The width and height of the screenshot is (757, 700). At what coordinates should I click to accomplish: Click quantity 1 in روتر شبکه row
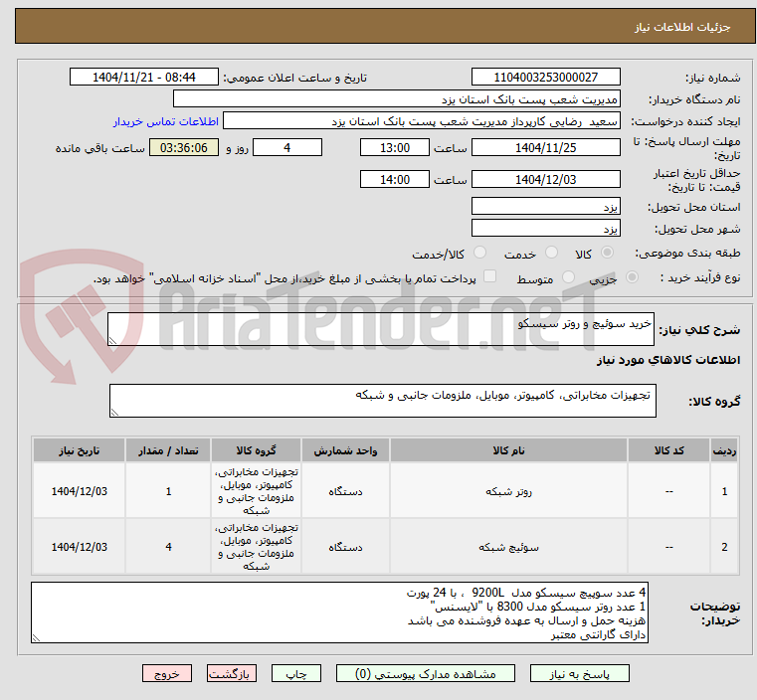[x=168, y=491]
